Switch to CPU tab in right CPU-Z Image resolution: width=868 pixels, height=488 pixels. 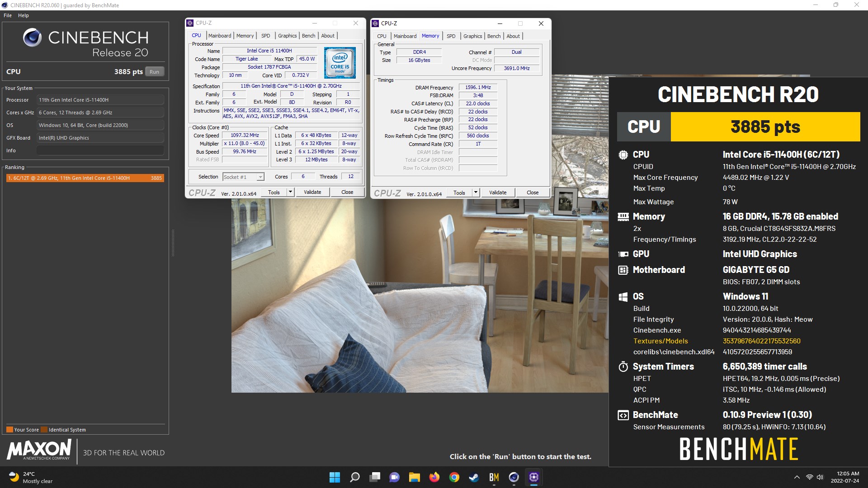(x=382, y=36)
